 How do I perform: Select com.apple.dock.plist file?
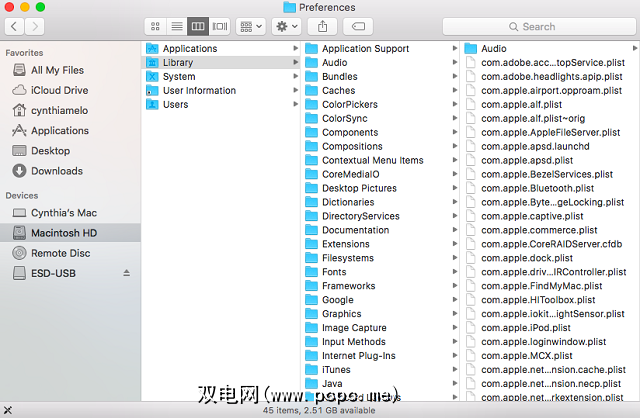551,258
